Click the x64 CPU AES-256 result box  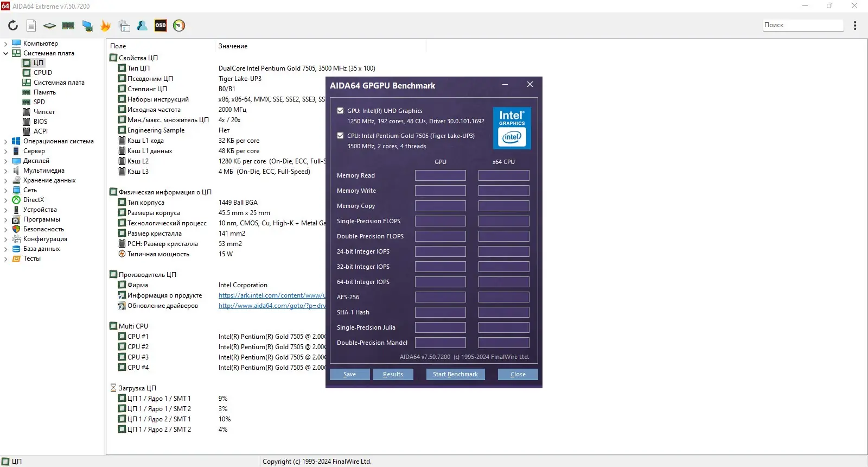(x=504, y=297)
